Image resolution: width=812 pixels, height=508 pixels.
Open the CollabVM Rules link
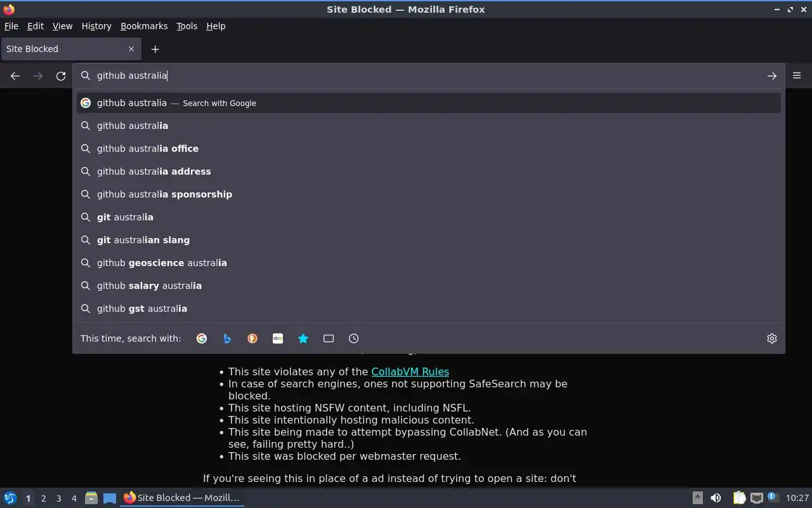[x=410, y=371]
